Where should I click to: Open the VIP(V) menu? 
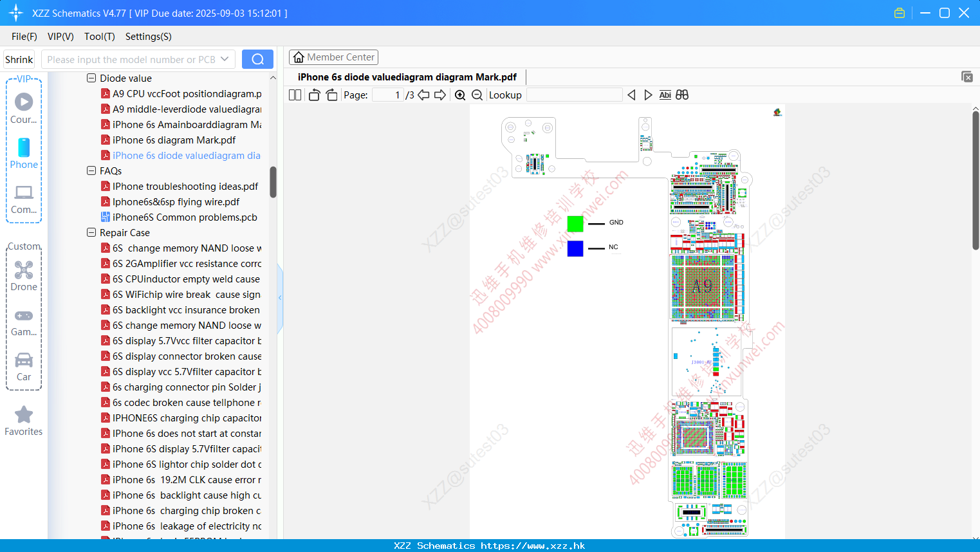click(x=60, y=37)
